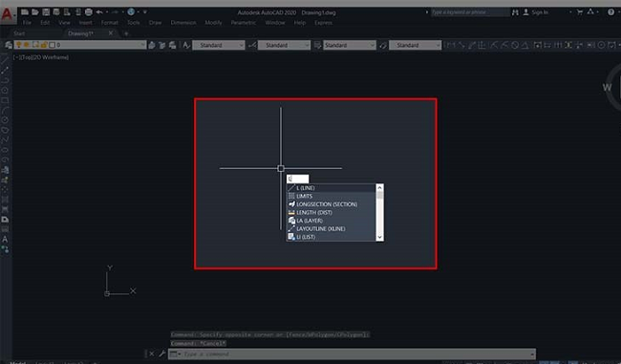This screenshot has height=364, width=621.
Task: Click the Text Style icon
Action: pyautogui.click(x=186, y=45)
